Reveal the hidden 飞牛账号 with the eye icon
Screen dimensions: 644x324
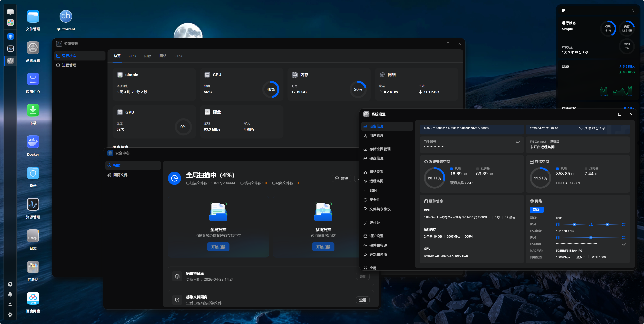point(517,142)
